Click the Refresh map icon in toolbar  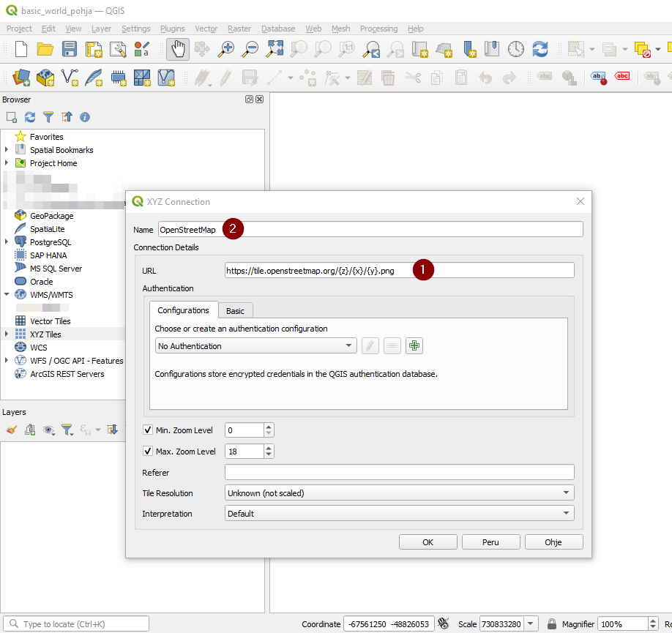tap(540, 49)
